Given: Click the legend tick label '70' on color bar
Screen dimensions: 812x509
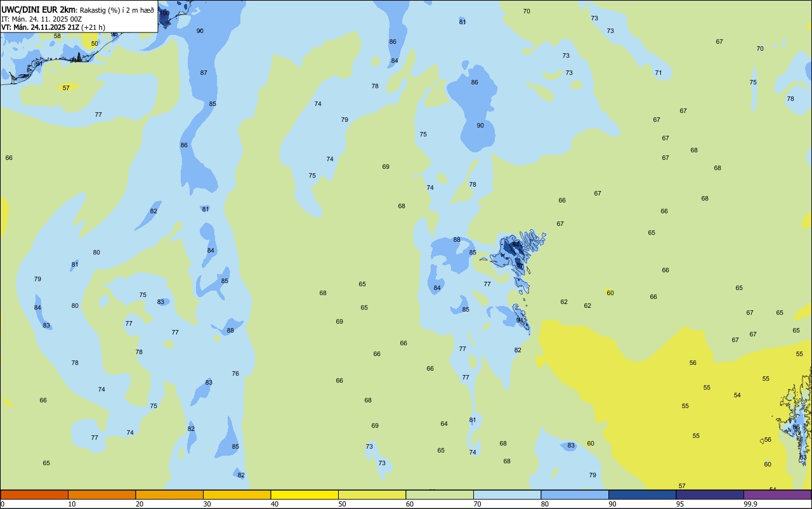Looking at the screenshot, I should (477, 504).
